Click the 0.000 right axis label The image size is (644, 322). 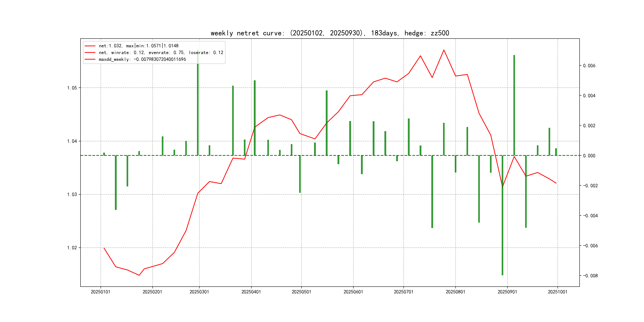(589, 155)
